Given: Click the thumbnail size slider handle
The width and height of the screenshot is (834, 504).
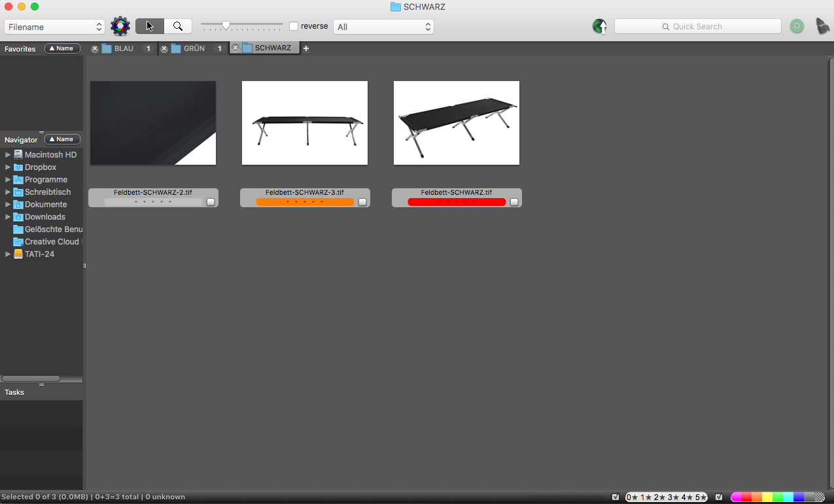Looking at the screenshot, I should click(x=226, y=25).
